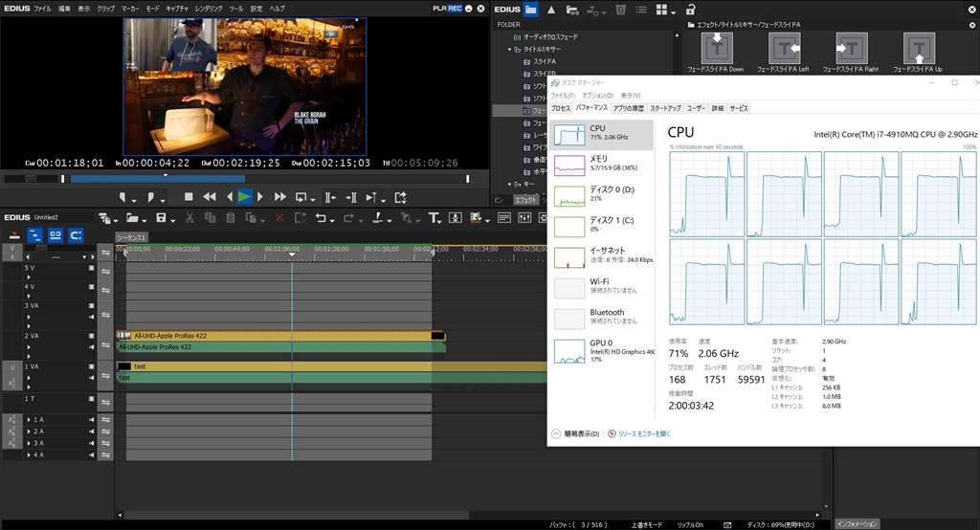980x530 pixels.
Task: Toggle video mute on track 2 VA
Action: pos(92,335)
